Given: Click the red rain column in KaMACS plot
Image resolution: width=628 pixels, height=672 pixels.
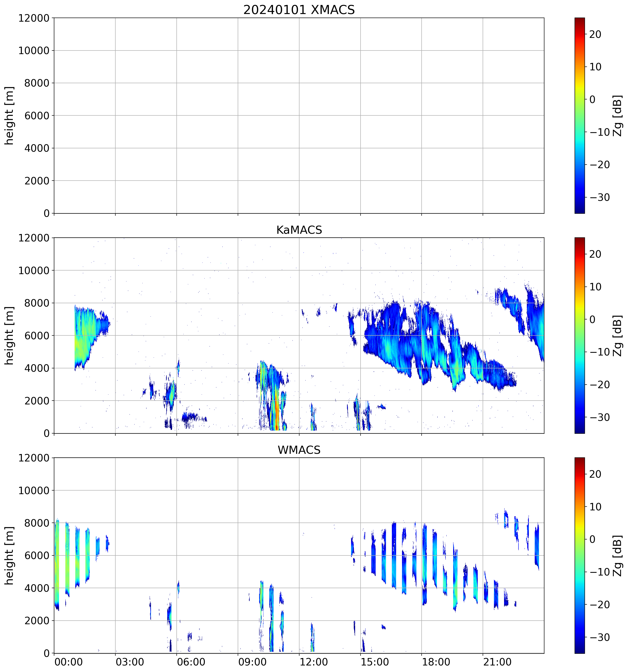Looking at the screenshot, I should coord(276,411).
